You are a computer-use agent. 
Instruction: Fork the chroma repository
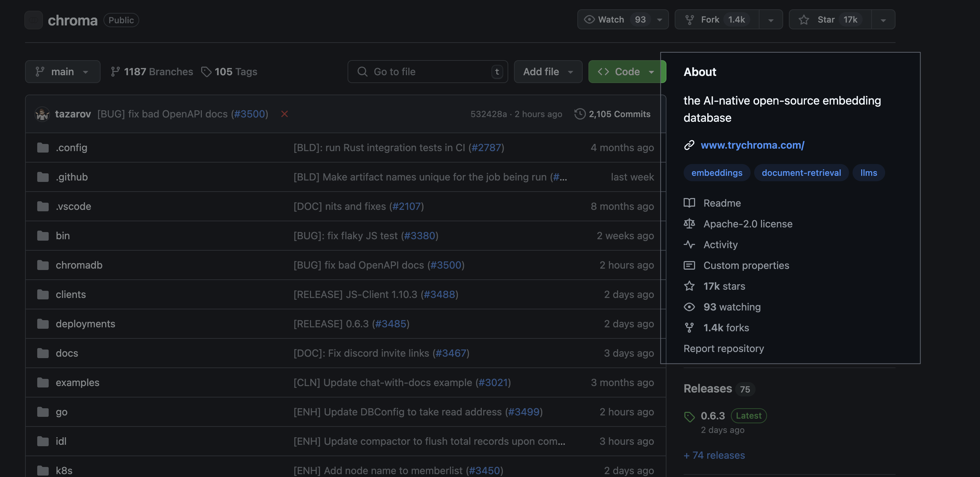717,19
